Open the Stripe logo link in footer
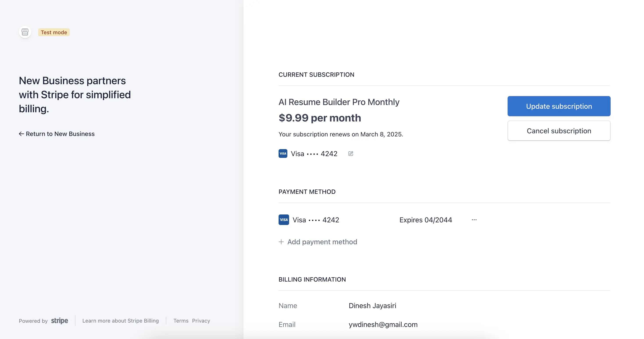 59,321
